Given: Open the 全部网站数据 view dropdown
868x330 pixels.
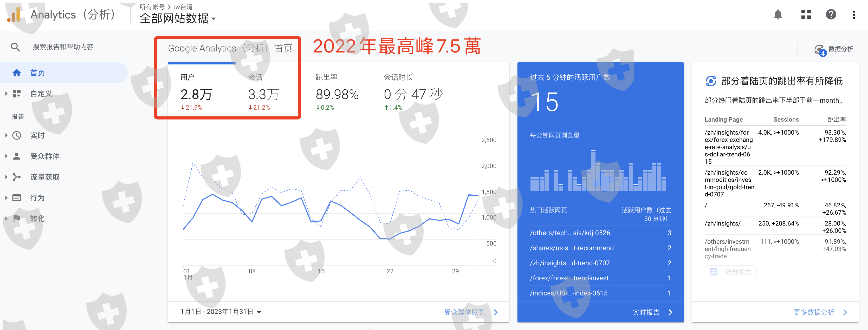Looking at the screenshot, I should (x=178, y=18).
